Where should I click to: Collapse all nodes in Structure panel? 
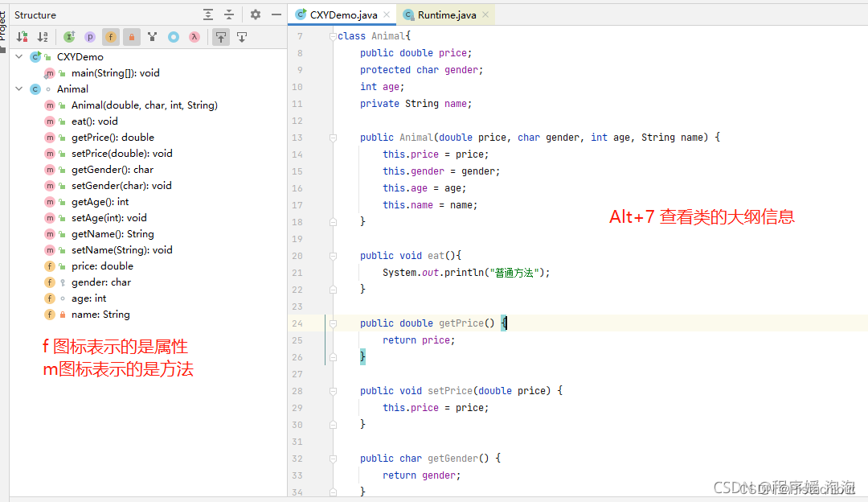(229, 15)
